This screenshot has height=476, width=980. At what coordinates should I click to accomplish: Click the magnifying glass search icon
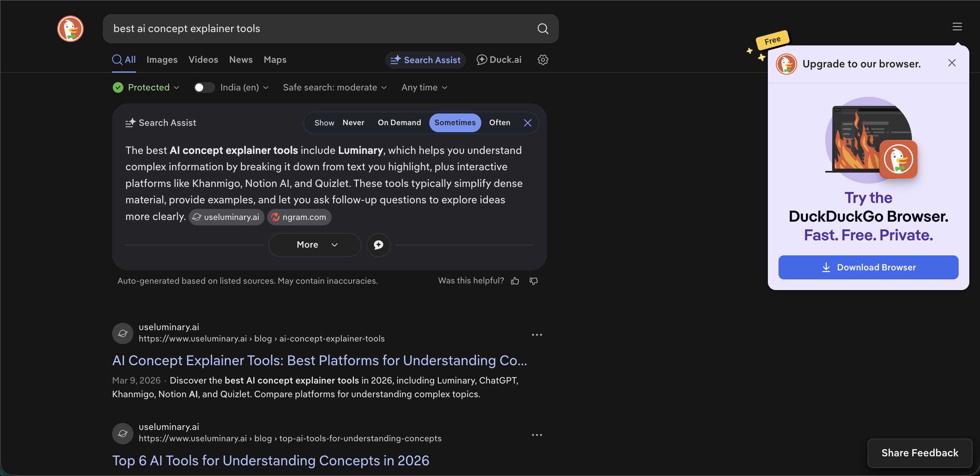[542, 29]
